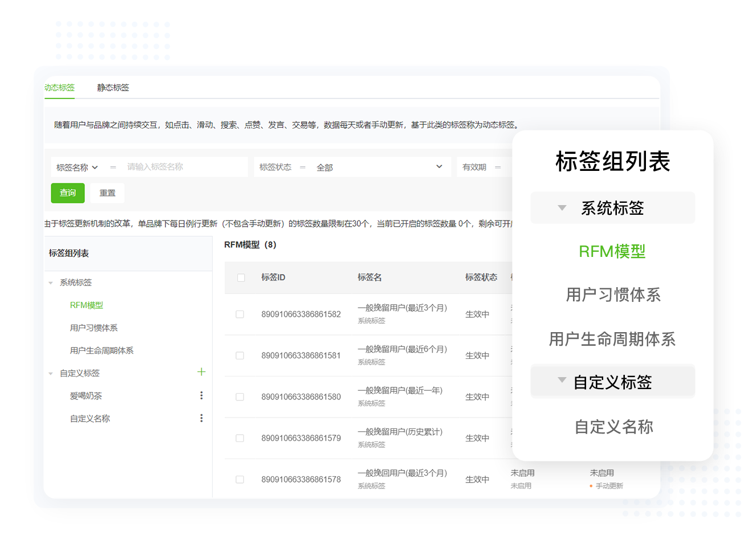The height and width of the screenshot is (556, 756).
Task: Collapse 系统标签 arrow in the left tree
Action: coord(51,283)
